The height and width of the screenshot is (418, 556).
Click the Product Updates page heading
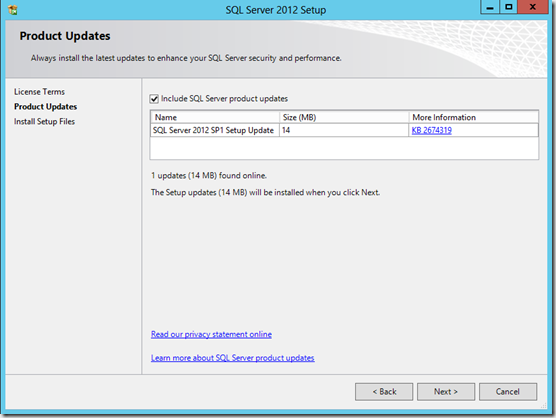point(65,36)
